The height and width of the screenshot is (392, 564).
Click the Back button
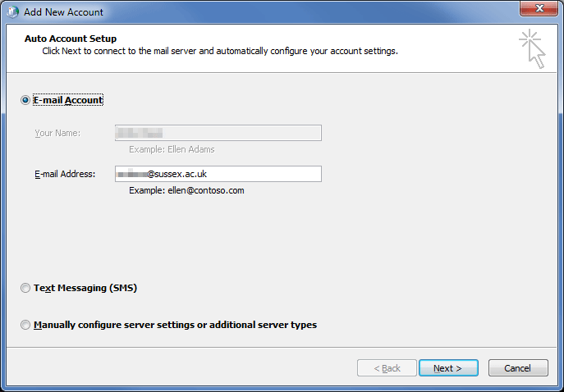pyautogui.click(x=387, y=368)
